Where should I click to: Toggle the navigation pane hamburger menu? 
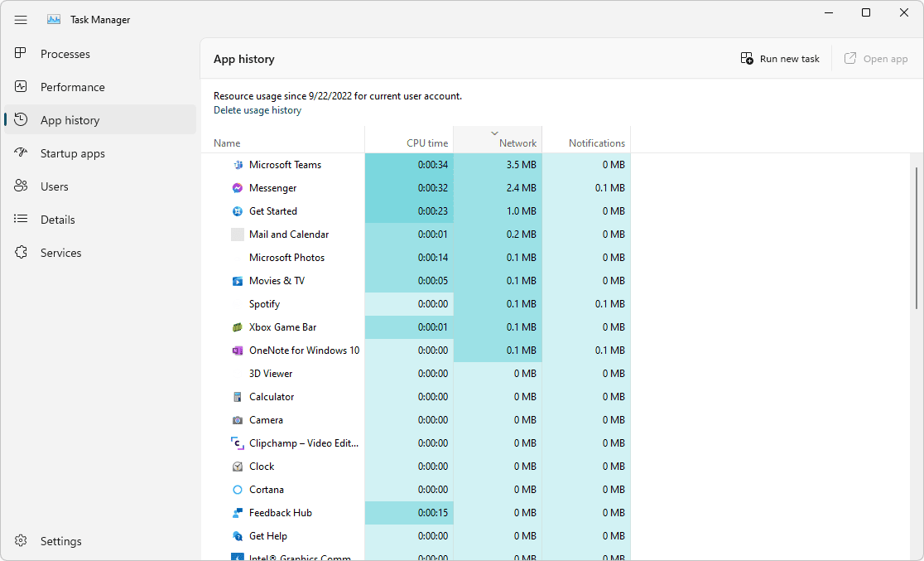20,19
